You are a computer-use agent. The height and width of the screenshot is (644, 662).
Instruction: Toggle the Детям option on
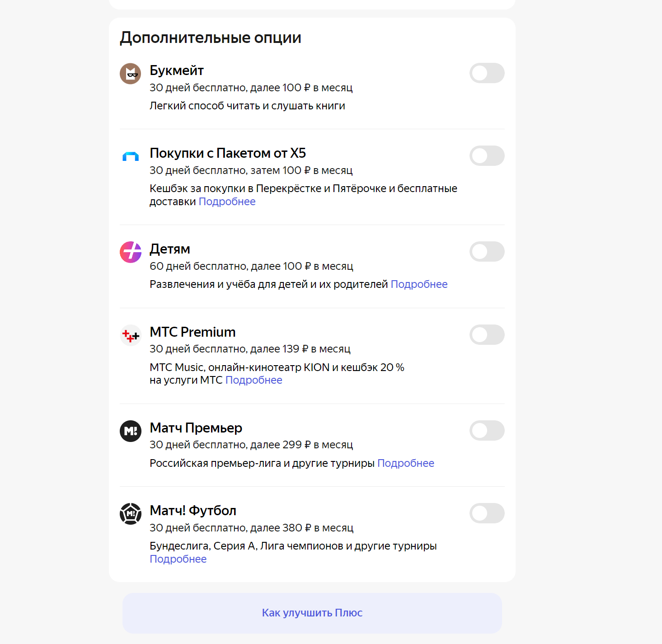pyautogui.click(x=487, y=252)
